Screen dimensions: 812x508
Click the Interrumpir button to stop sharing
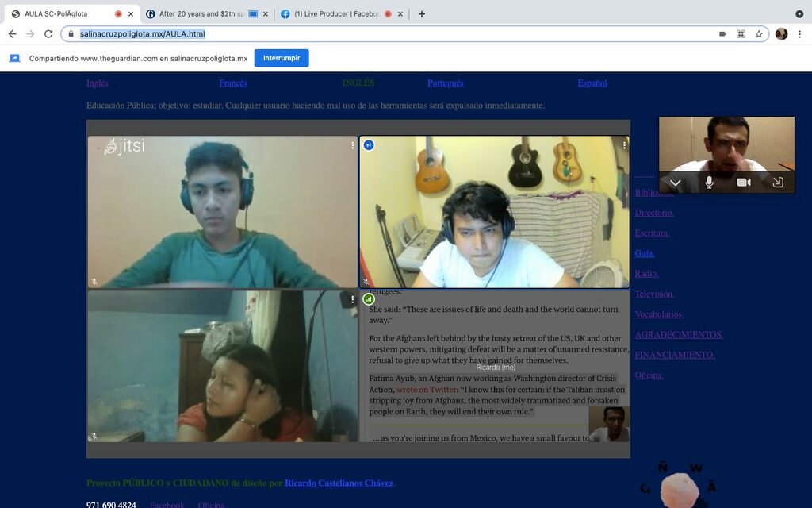(x=282, y=58)
